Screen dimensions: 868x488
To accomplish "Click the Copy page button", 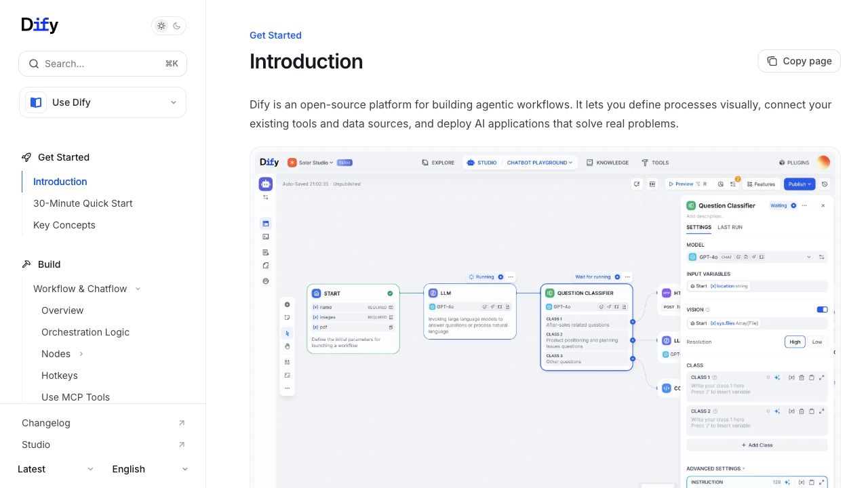I will (799, 61).
